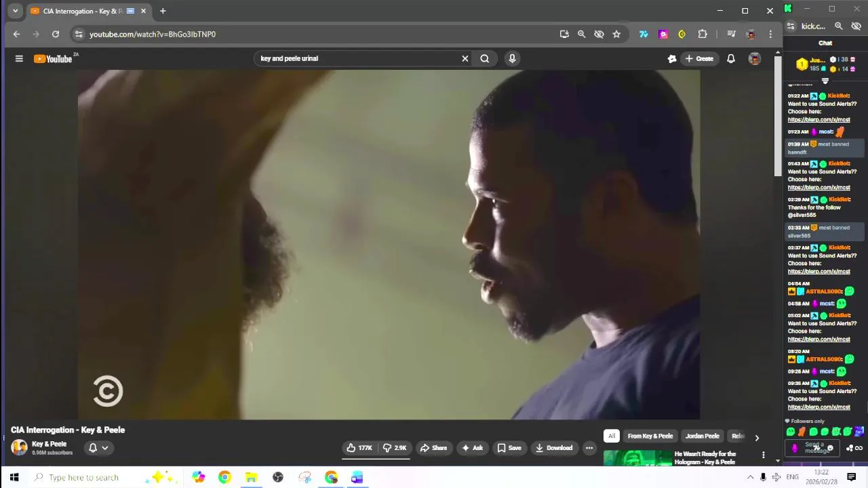Viewport: 868px width, 488px height.
Task: Like the video with 177K thumbs up
Action: click(359, 448)
